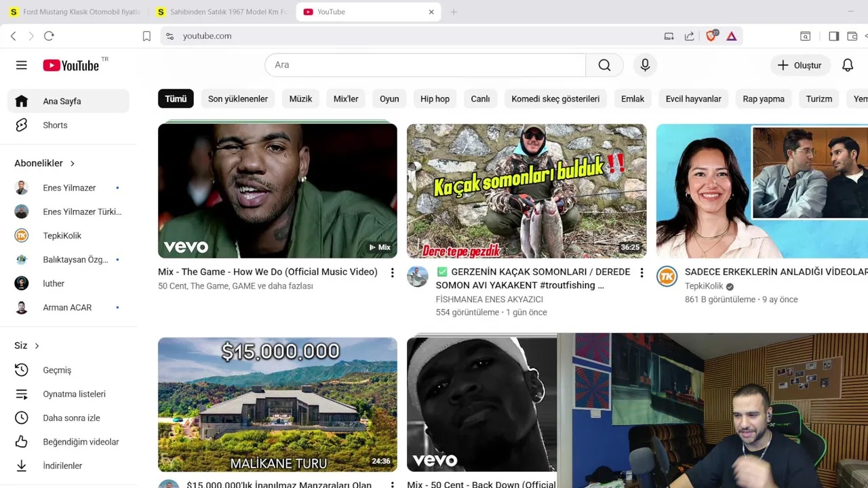Viewport: 868px width, 488px height.
Task: Select the Son yüklenenler chip
Action: (x=238, y=99)
